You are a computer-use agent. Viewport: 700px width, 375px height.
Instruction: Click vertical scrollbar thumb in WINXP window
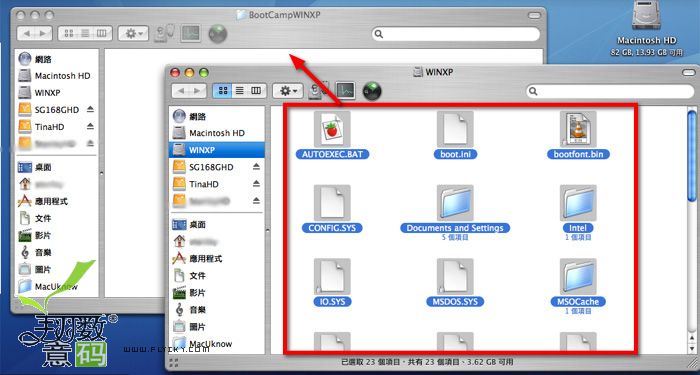pyautogui.click(x=692, y=155)
